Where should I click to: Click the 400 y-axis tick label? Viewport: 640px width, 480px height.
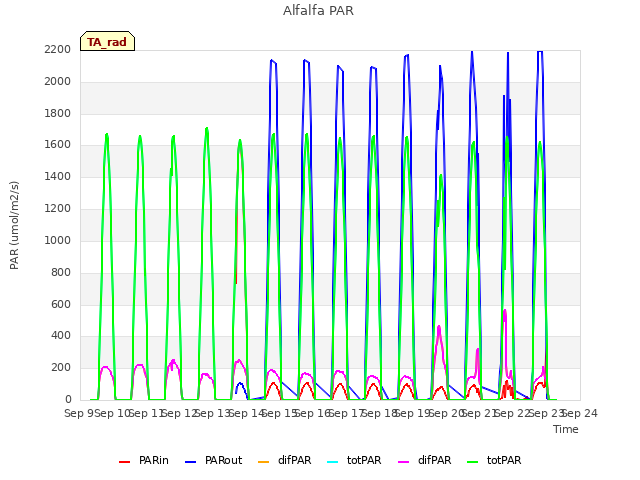click(x=61, y=336)
